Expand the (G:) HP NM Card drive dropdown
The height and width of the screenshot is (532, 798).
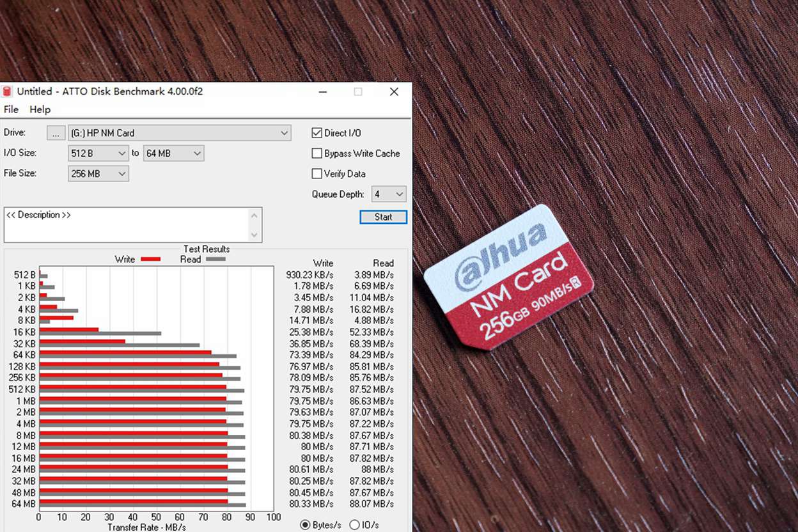pos(179,133)
